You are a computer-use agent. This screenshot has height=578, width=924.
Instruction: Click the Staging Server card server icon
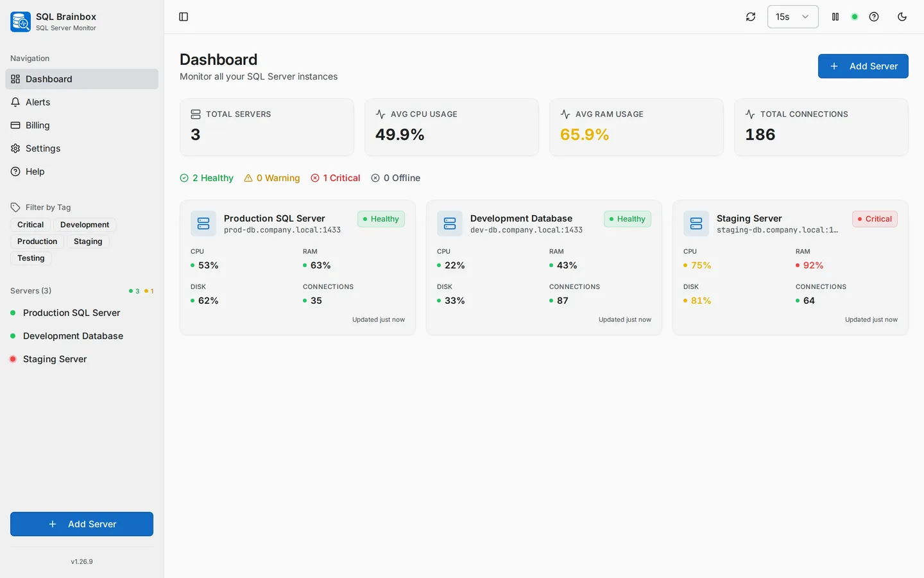point(696,223)
